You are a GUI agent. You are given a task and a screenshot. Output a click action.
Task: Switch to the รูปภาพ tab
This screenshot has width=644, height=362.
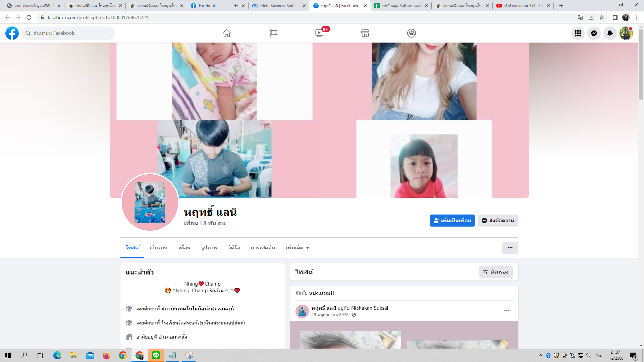(209, 248)
